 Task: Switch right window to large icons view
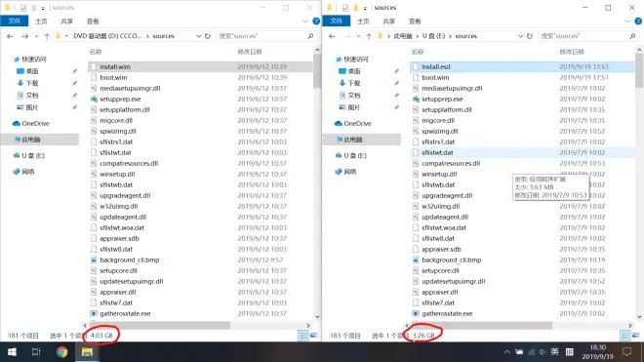pos(635,336)
